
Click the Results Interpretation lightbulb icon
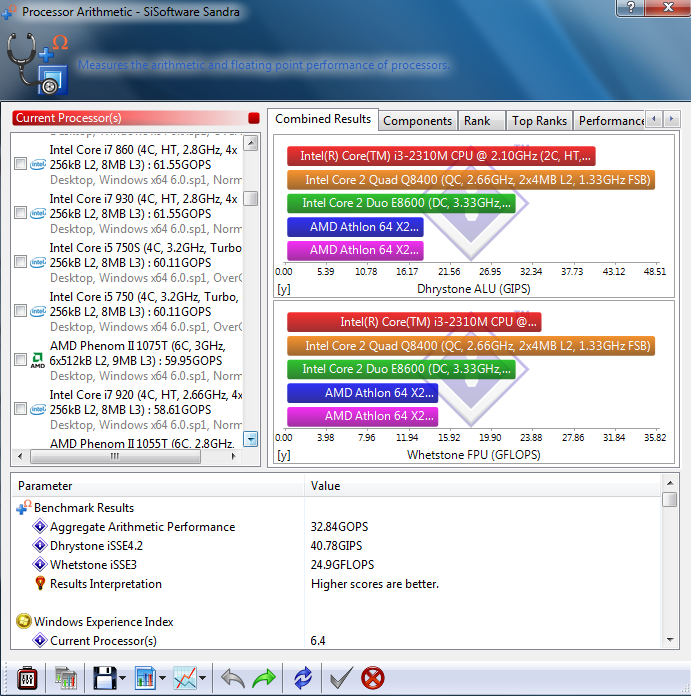tap(40, 583)
